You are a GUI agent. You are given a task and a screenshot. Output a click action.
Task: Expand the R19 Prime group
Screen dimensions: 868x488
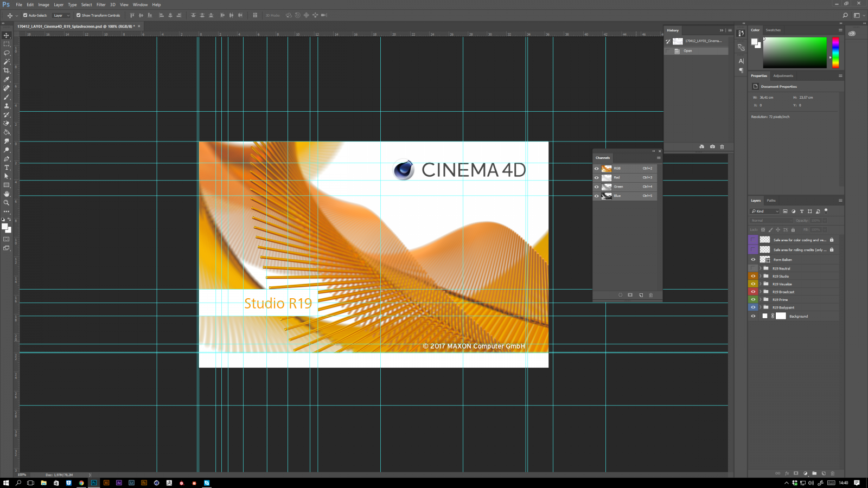pyautogui.click(x=760, y=299)
